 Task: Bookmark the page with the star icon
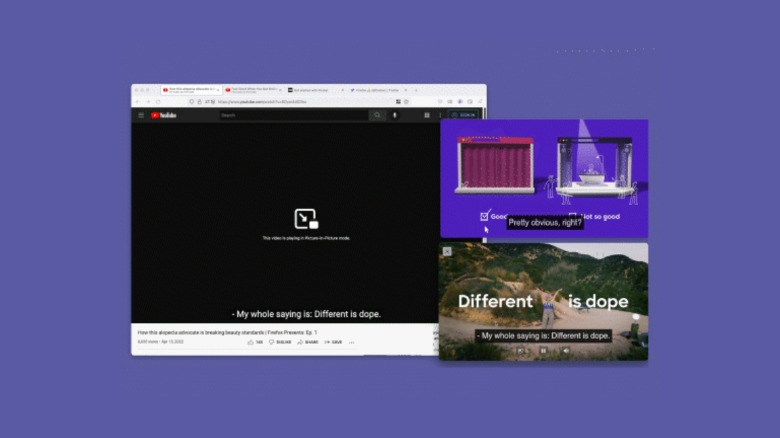point(406,102)
